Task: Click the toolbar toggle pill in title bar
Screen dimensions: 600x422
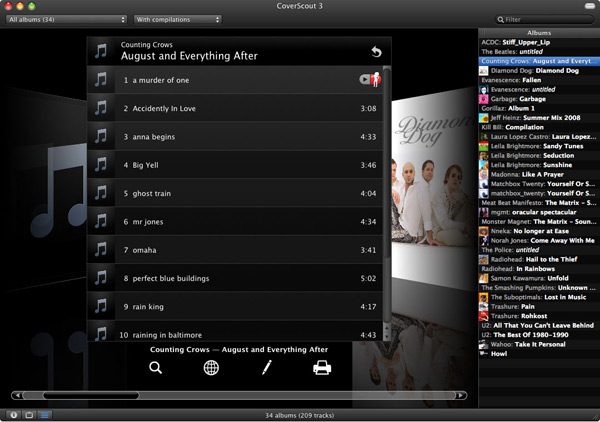Action: (x=590, y=6)
